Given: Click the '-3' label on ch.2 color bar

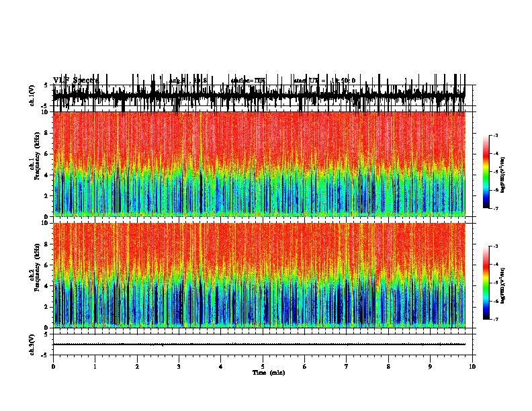Looking at the screenshot, I should pos(495,246).
